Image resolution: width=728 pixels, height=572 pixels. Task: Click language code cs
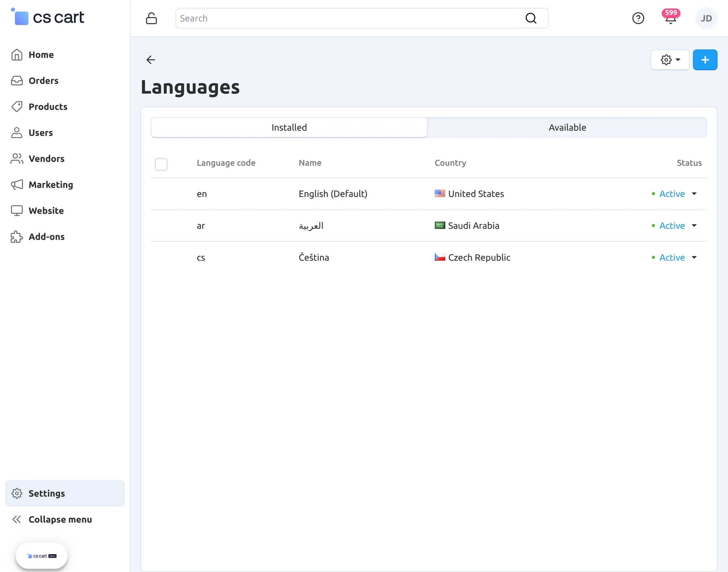[x=201, y=257]
